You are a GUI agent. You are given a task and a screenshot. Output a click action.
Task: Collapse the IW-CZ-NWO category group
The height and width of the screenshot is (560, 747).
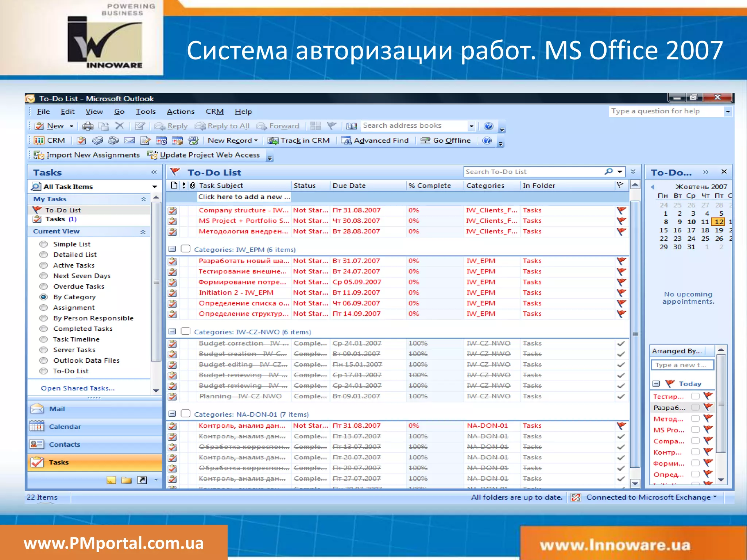[x=172, y=332]
